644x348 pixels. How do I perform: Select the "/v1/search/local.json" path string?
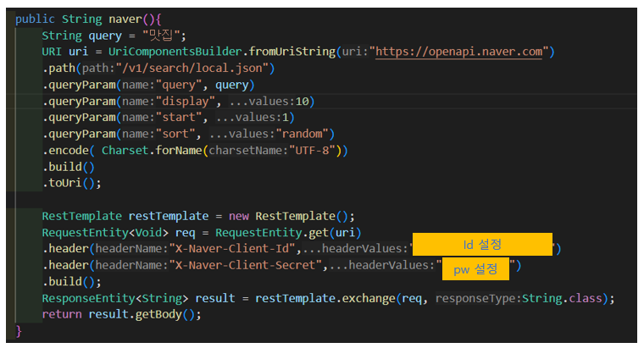[x=192, y=68]
